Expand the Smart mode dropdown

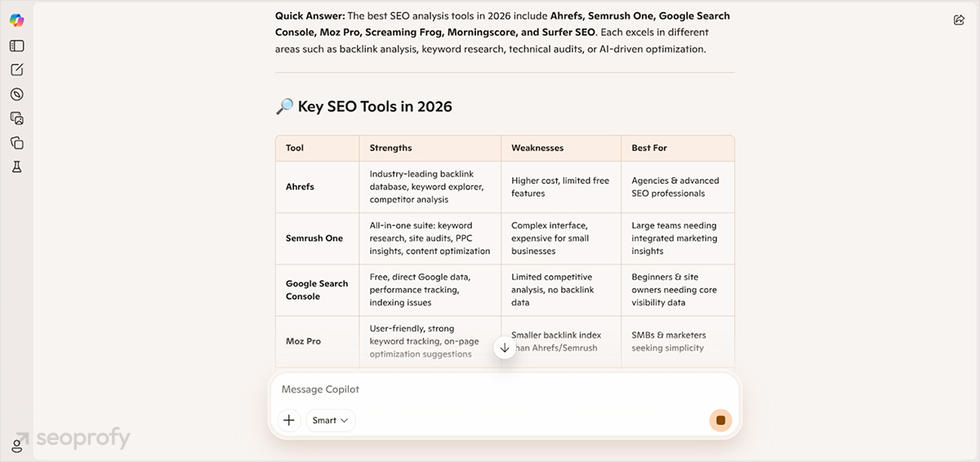(x=331, y=420)
